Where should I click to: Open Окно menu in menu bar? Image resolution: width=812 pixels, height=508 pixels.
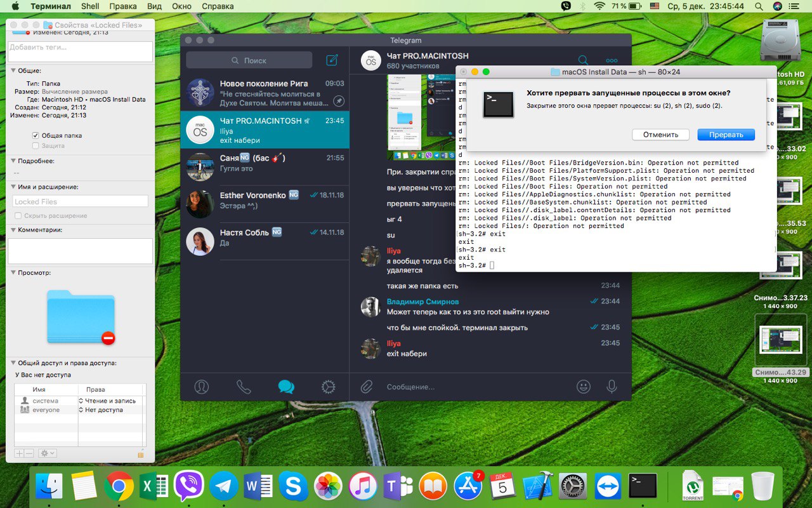[181, 6]
